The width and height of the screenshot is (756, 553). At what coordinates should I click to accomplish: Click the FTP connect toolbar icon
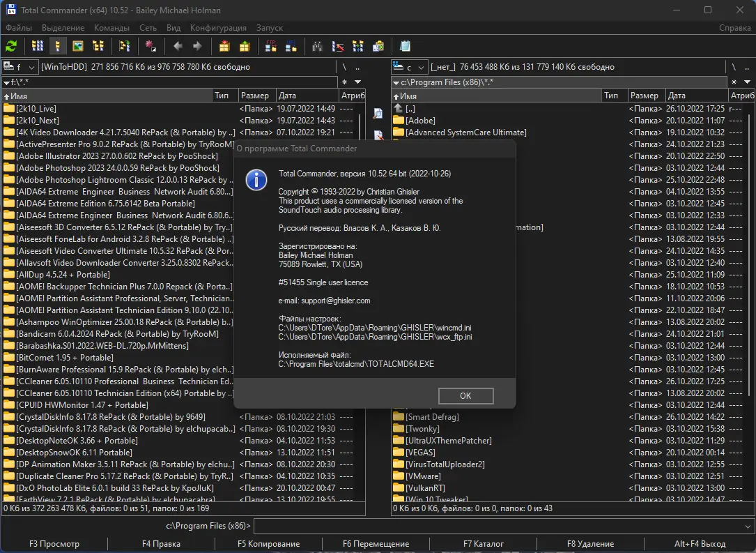tap(271, 47)
